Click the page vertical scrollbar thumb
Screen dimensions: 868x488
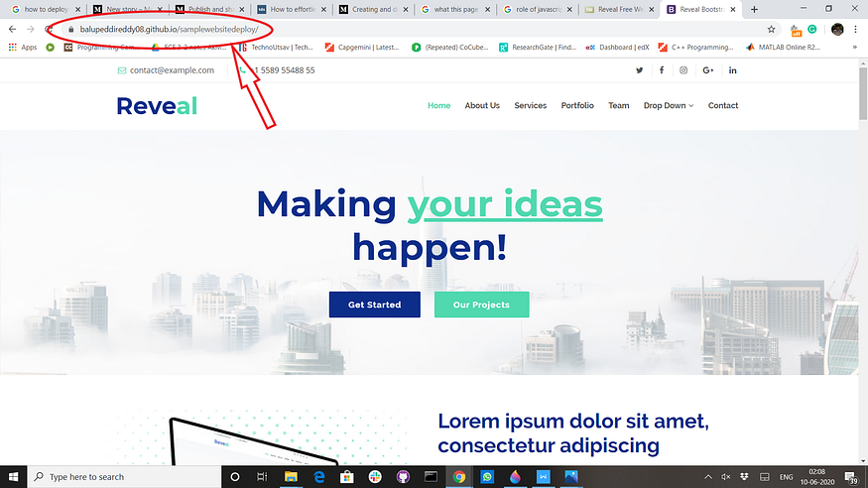point(863,92)
